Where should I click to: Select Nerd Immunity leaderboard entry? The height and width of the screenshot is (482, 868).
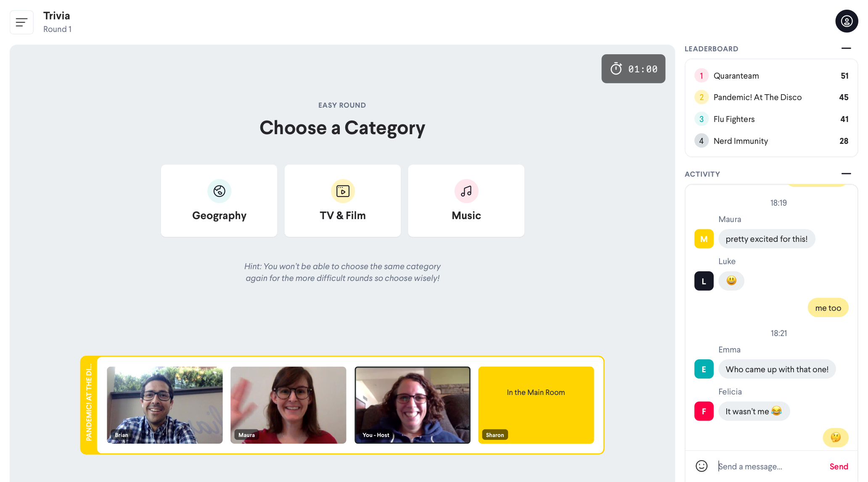coord(771,141)
